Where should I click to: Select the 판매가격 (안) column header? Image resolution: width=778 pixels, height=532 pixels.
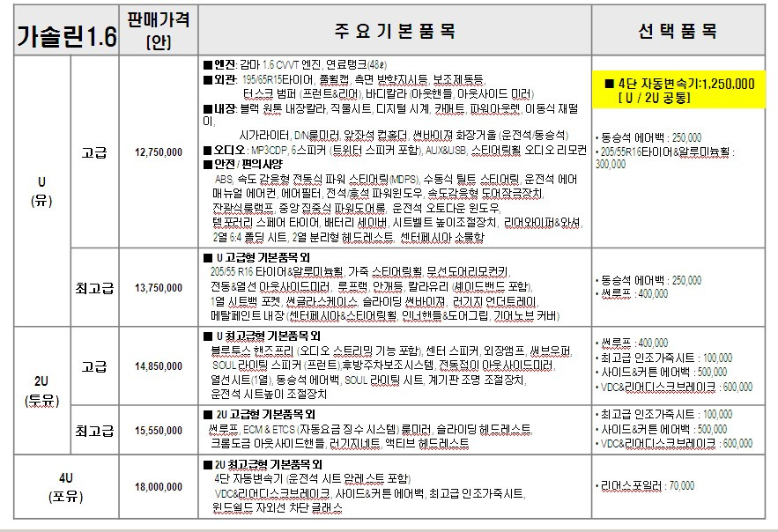tap(159, 30)
